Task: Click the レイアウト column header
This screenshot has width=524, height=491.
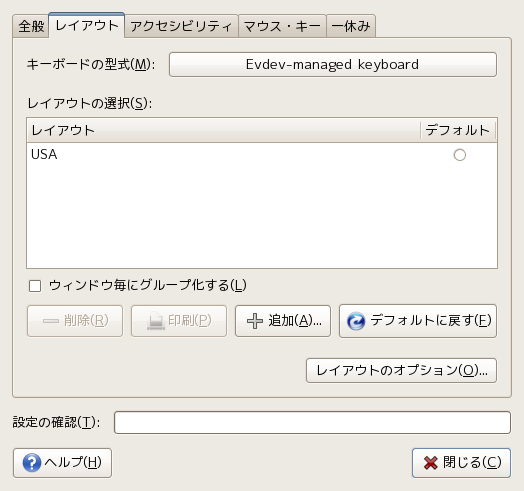Action: coord(223,130)
